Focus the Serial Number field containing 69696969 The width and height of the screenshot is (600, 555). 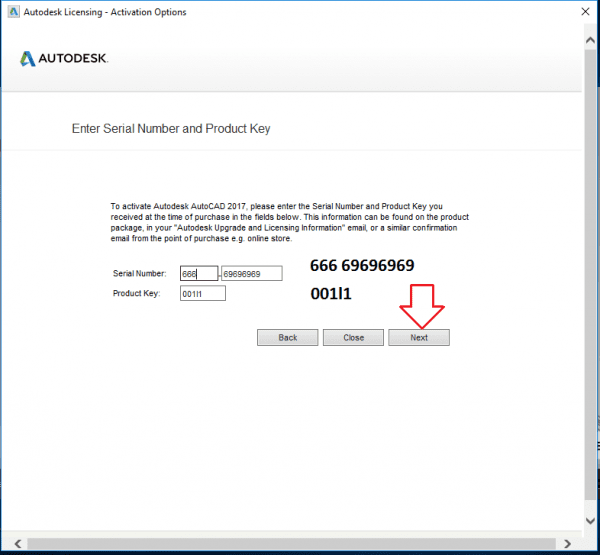coord(252,274)
